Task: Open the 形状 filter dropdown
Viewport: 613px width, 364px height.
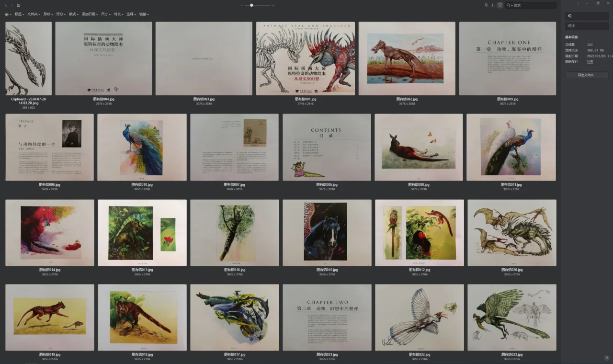Action: [x=48, y=14]
